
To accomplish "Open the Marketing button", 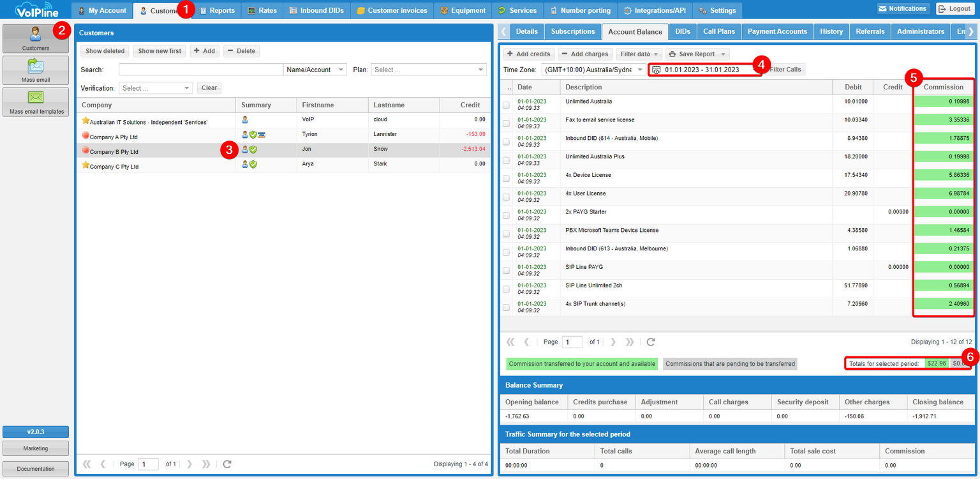I will pos(36,448).
